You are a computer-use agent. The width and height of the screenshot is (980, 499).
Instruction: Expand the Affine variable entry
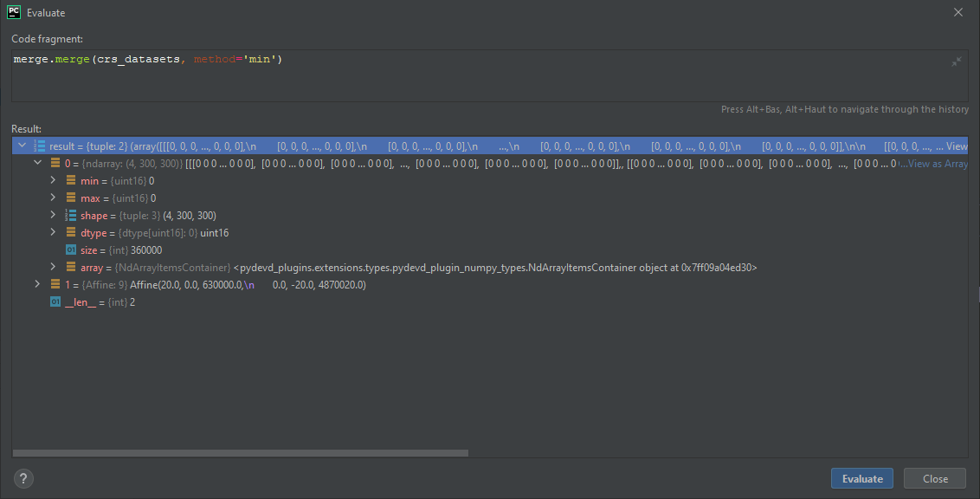point(37,284)
